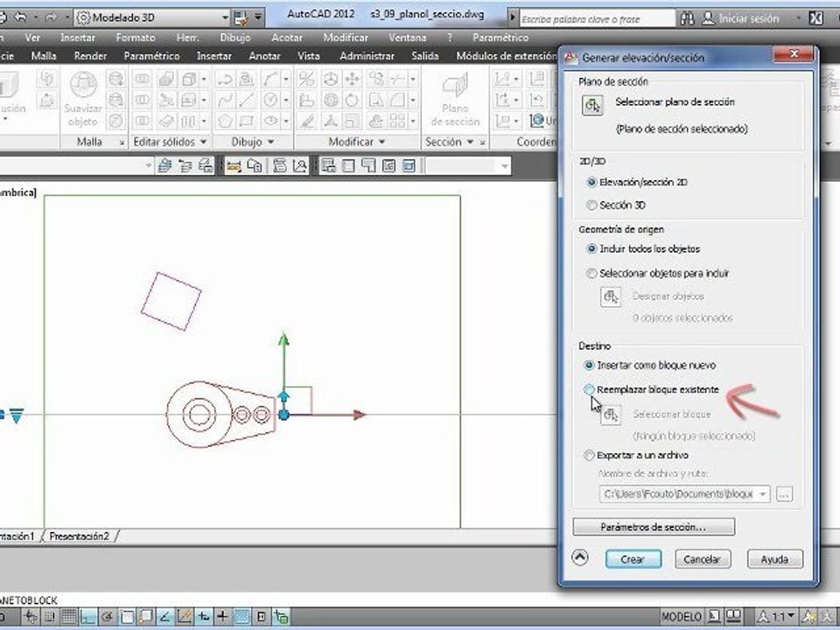This screenshot has width=840, height=630.
Task: Click the binoculars search icon
Action: 688,18
